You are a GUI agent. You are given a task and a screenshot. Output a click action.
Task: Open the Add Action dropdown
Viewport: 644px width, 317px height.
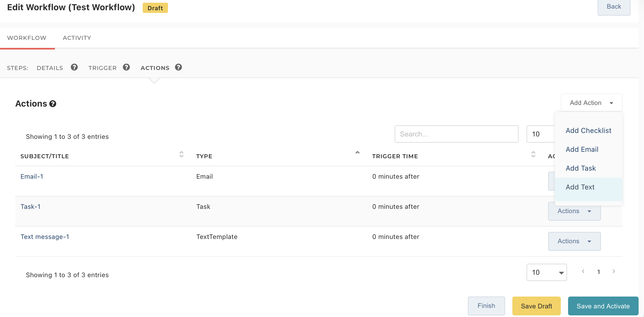tap(591, 103)
